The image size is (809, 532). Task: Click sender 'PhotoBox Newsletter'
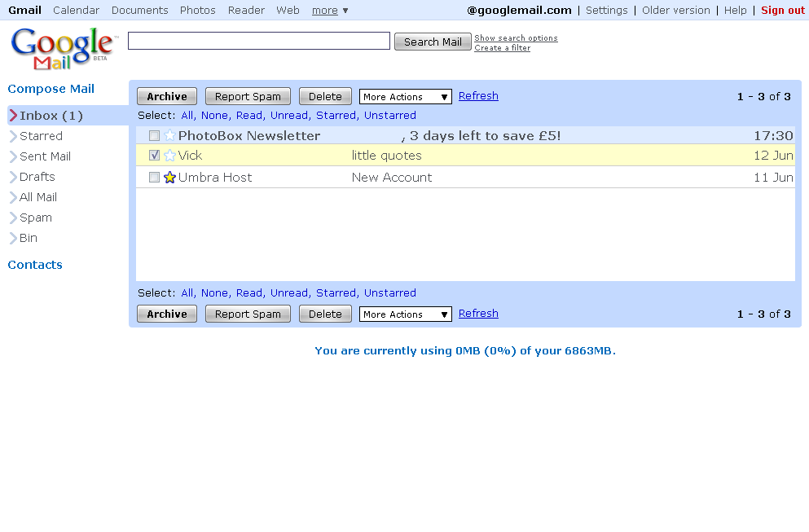(x=249, y=136)
